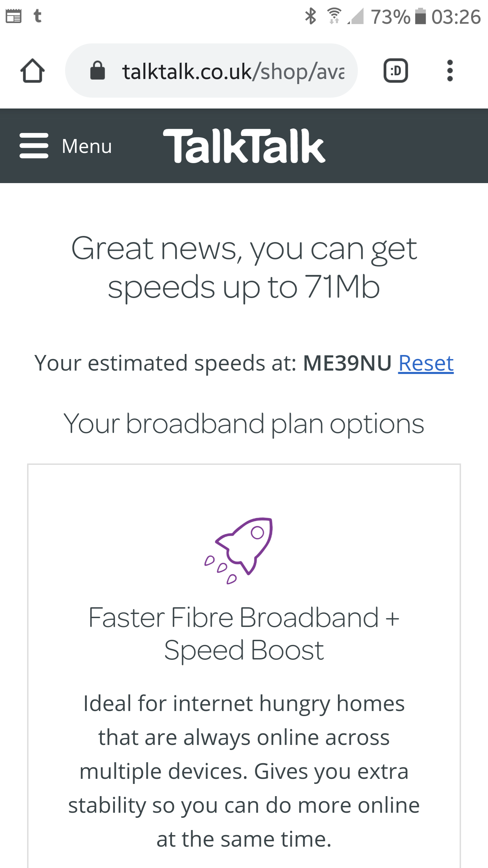Image resolution: width=488 pixels, height=868 pixels.
Task: Tap the Tumblr notification icon
Action: 38,16
